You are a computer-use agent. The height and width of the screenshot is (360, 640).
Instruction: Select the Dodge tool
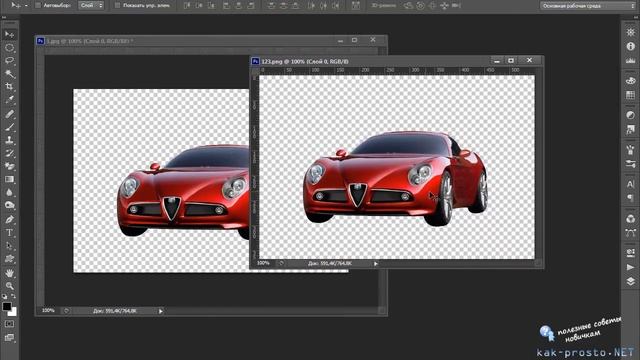pyautogui.click(x=9, y=205)
